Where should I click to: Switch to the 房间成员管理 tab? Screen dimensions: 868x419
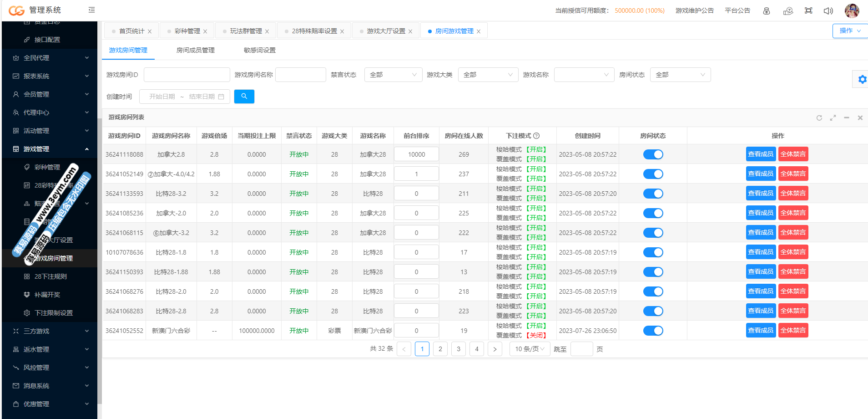(195, 50)
